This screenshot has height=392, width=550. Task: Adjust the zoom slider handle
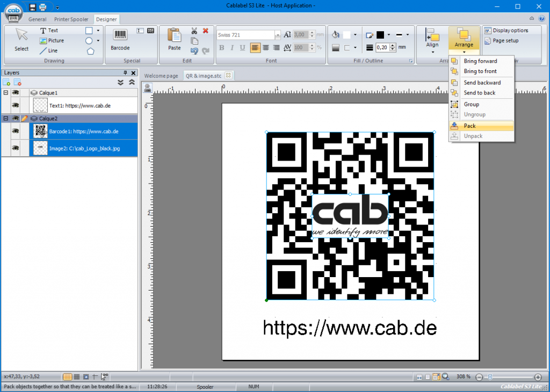tap(490, 377)
